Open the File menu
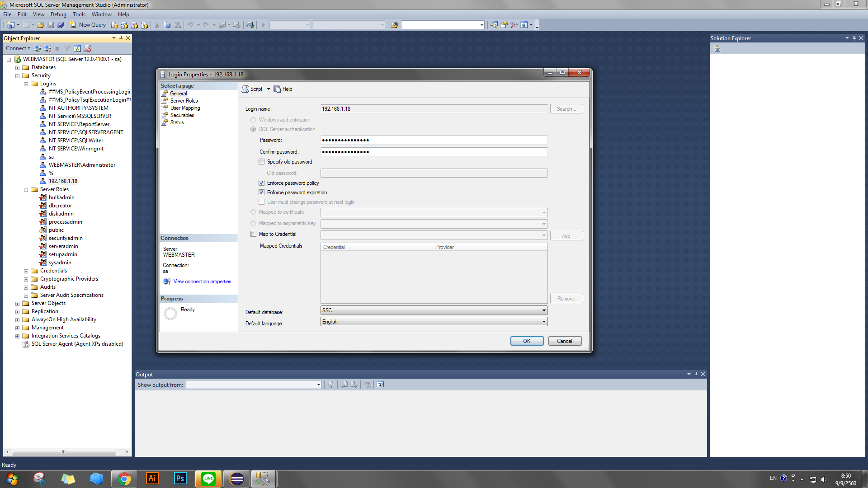868x488 pixels. click(x=7, y=14)
